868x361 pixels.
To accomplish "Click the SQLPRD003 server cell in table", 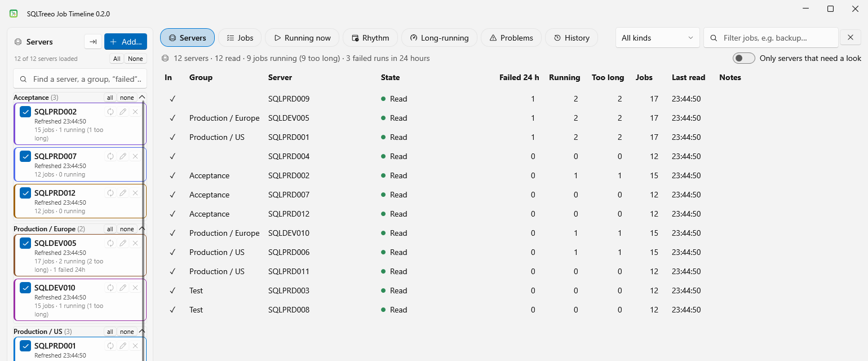I will (x=289, y=290).
